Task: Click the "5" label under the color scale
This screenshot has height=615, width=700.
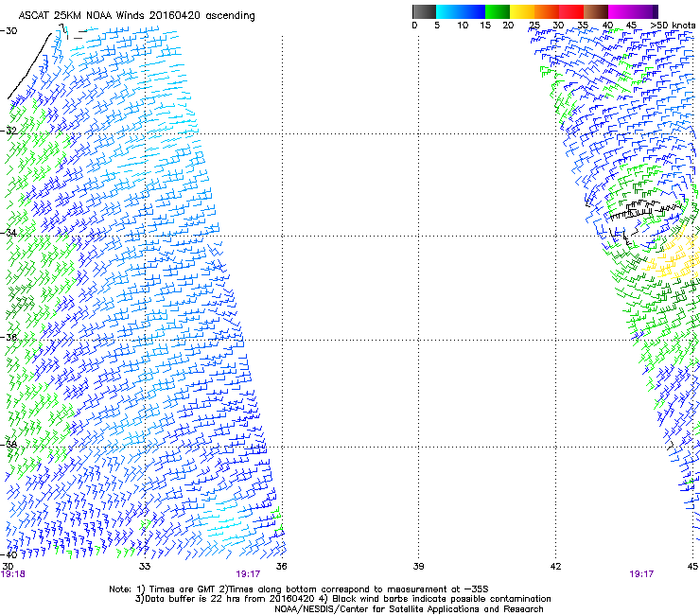Action: coord(437,26)
